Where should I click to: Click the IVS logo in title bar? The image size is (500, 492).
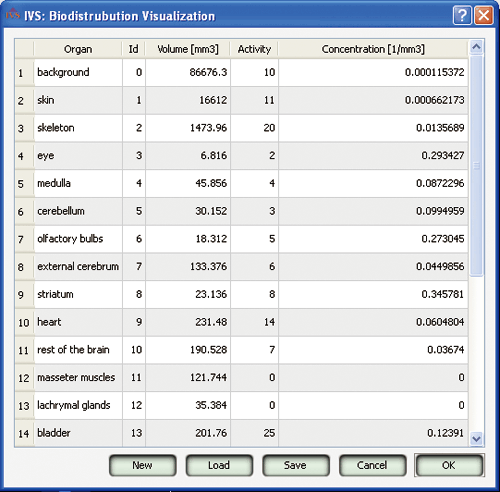[13, 15]
